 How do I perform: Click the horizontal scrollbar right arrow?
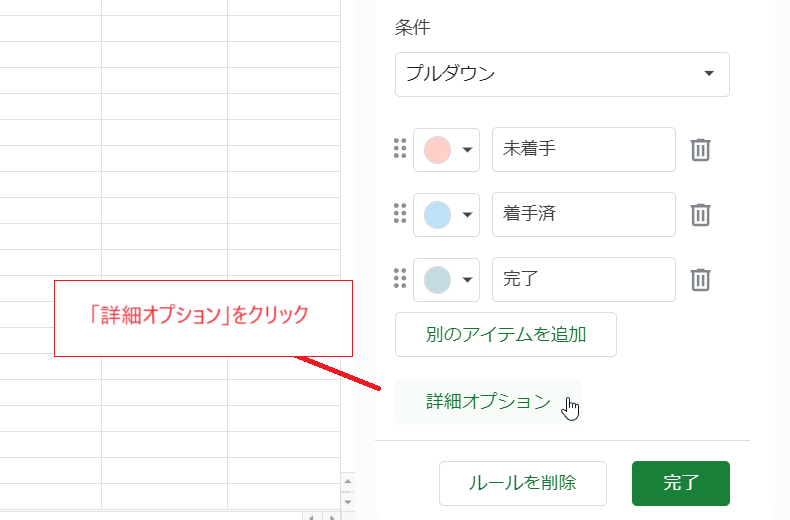point(331,516)
